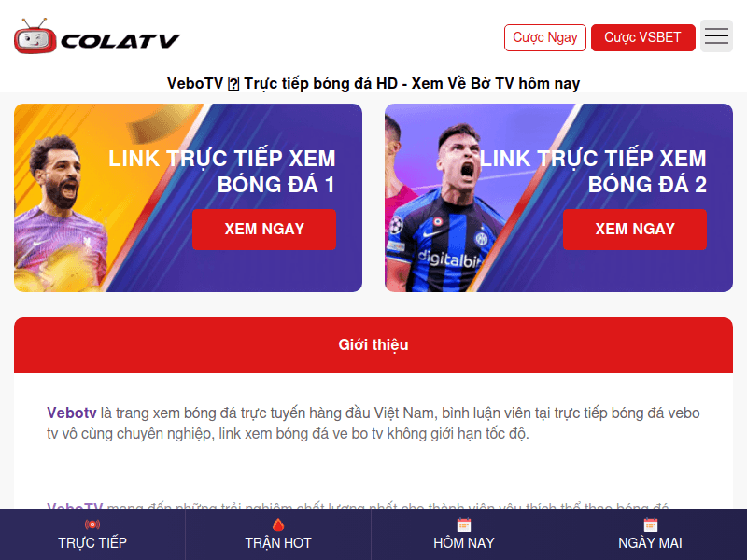Click the live broadcast icon above Trực Tiếp
Screen dimensions: 747x560
[x=92, y=525]
